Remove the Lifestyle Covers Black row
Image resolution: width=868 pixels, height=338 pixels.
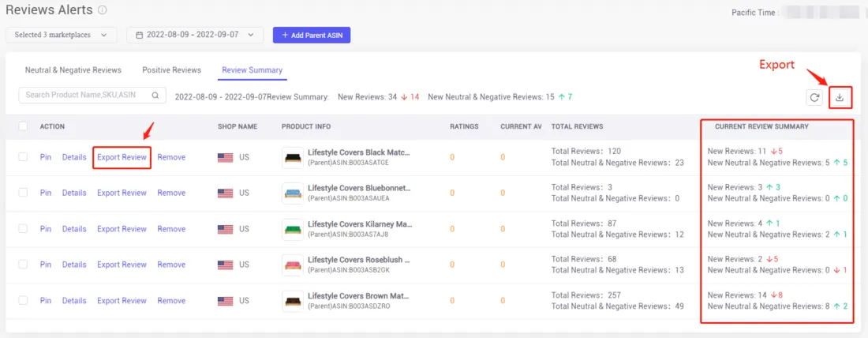pos(171,157)
